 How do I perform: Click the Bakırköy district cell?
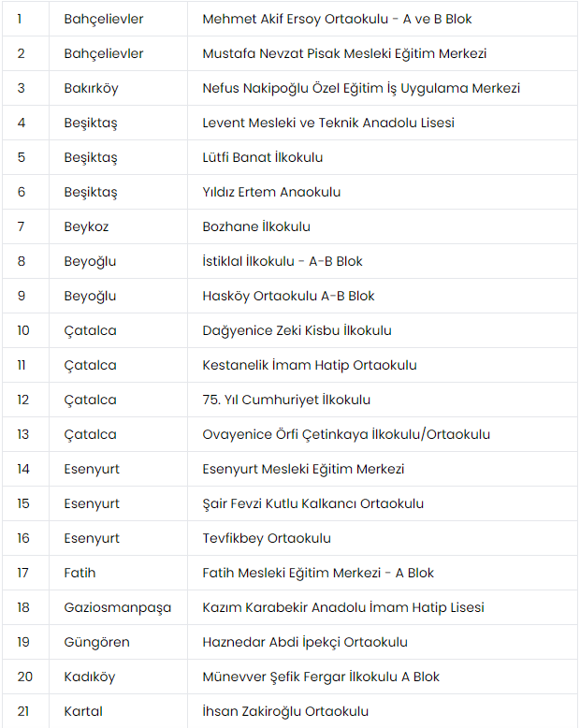pos(91,88)
